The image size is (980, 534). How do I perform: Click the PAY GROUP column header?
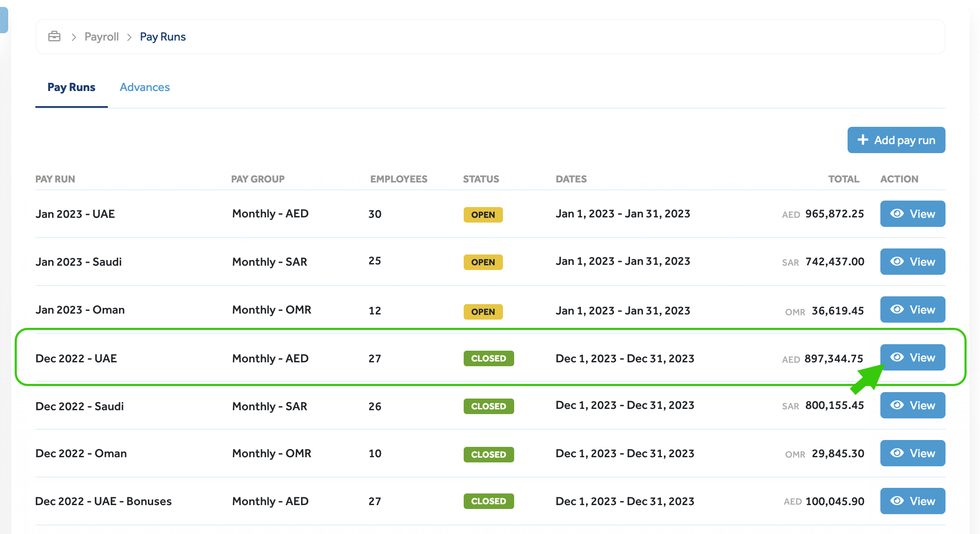[x=258, y=179]
